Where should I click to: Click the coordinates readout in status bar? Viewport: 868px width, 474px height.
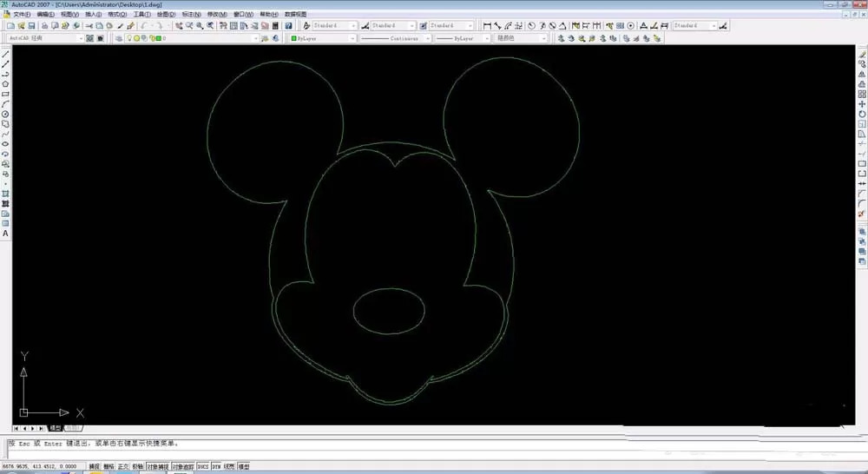pyautogui.click(x=40, y=467)
